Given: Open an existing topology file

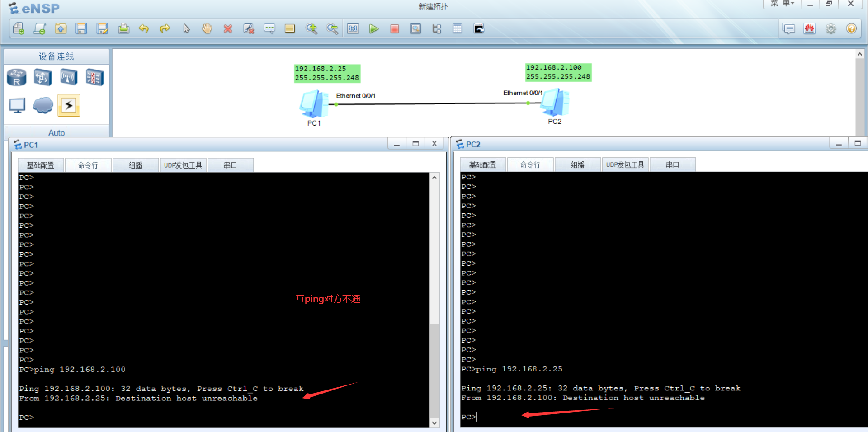Looking at the screenshot, I should pos(61,29).
